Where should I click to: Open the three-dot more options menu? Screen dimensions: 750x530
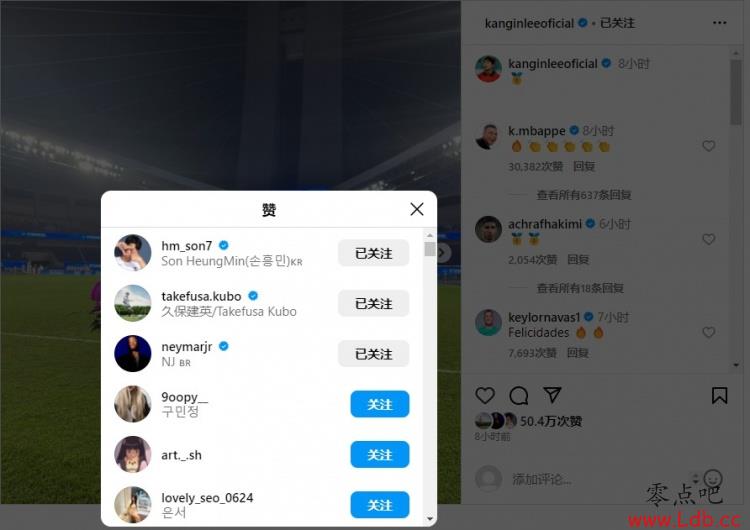click(719, 23)
